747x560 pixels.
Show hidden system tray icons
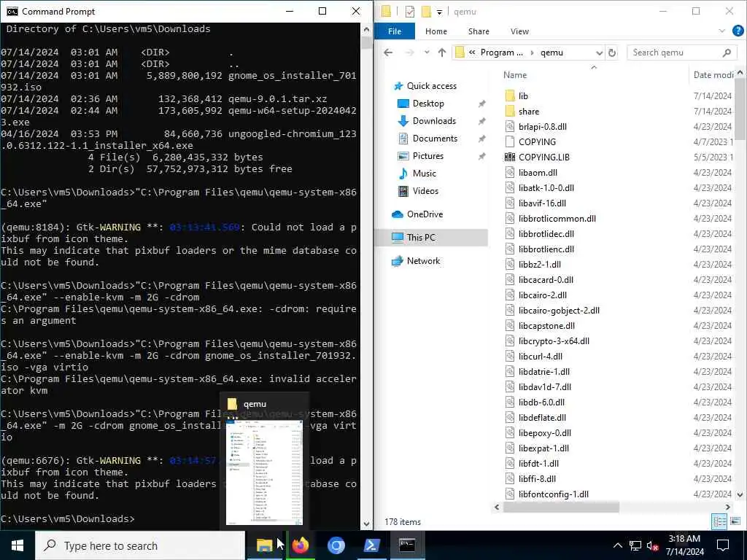coord(617,545)
